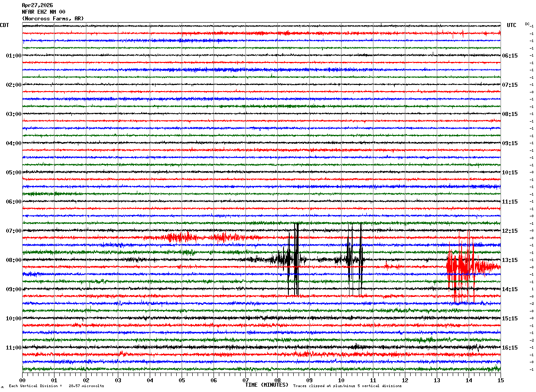Select the 05:00 CDT time label

tap(14, 173)
